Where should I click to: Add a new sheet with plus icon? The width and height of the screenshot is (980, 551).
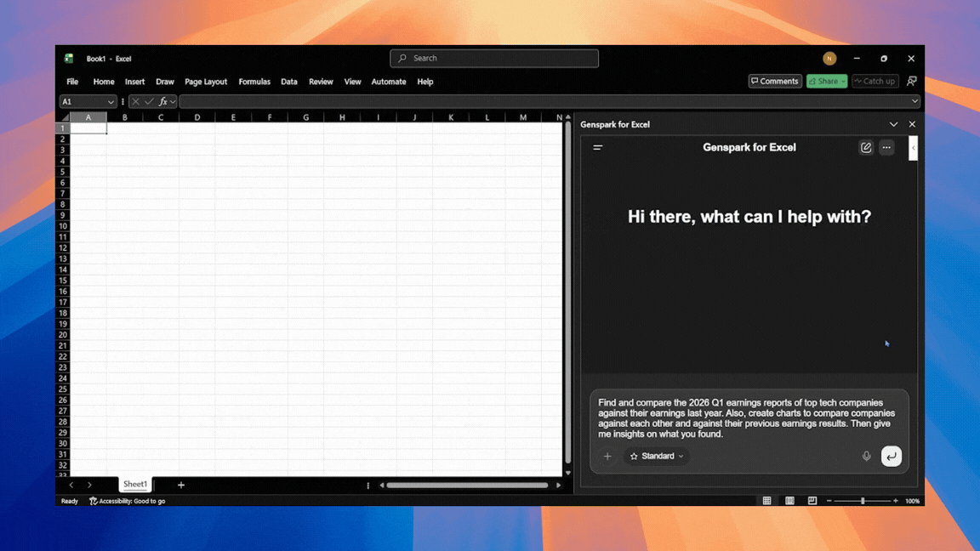(180, 485)
